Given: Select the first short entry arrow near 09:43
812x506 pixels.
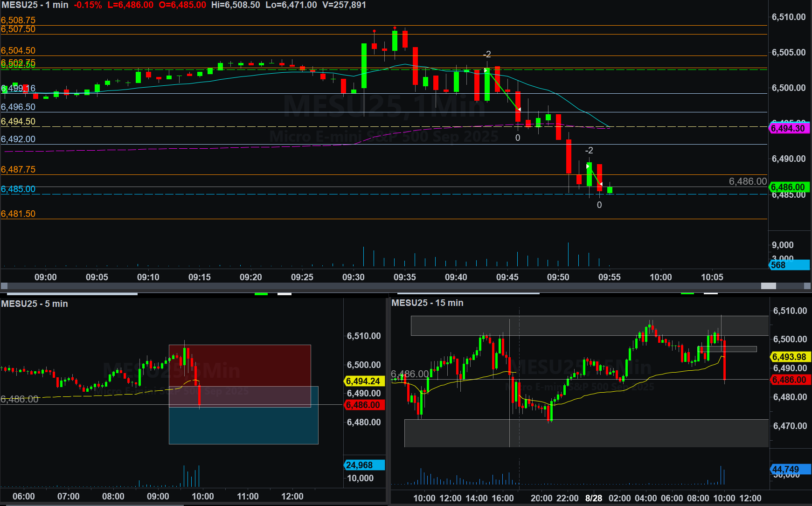Looking at the screenshot, I should [x=486, y=71].
